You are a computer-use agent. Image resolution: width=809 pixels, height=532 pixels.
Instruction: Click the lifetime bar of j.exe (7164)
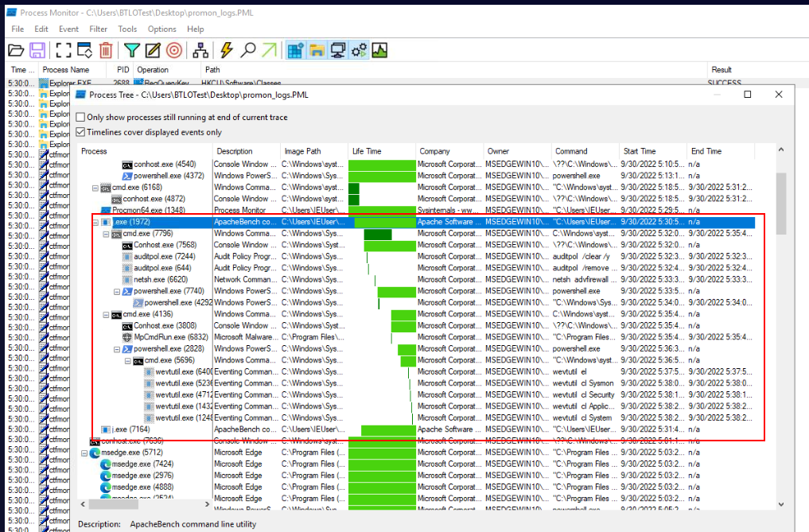point(388,430)
